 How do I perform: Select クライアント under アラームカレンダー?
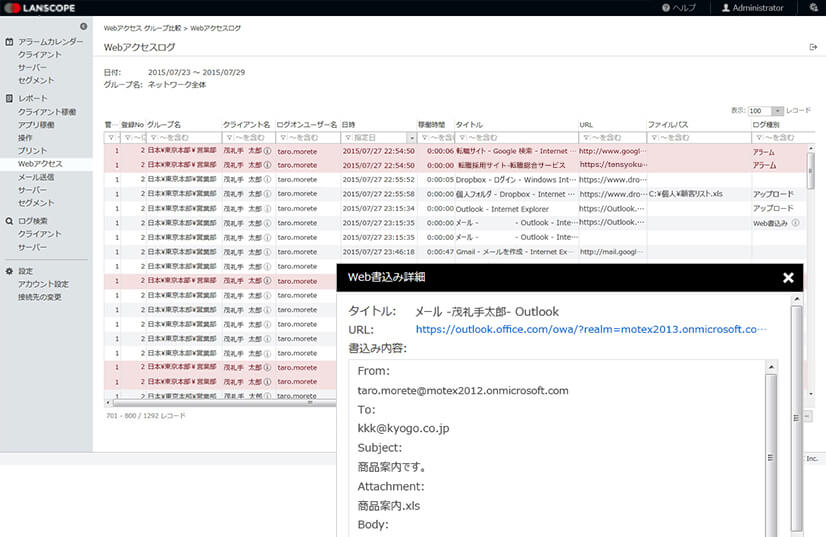(40, 55)
